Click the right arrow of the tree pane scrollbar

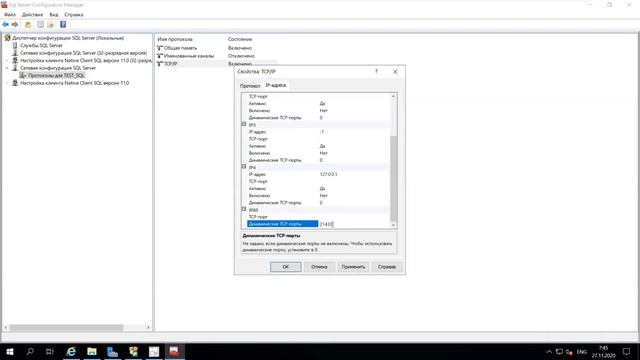pos(148,327)
